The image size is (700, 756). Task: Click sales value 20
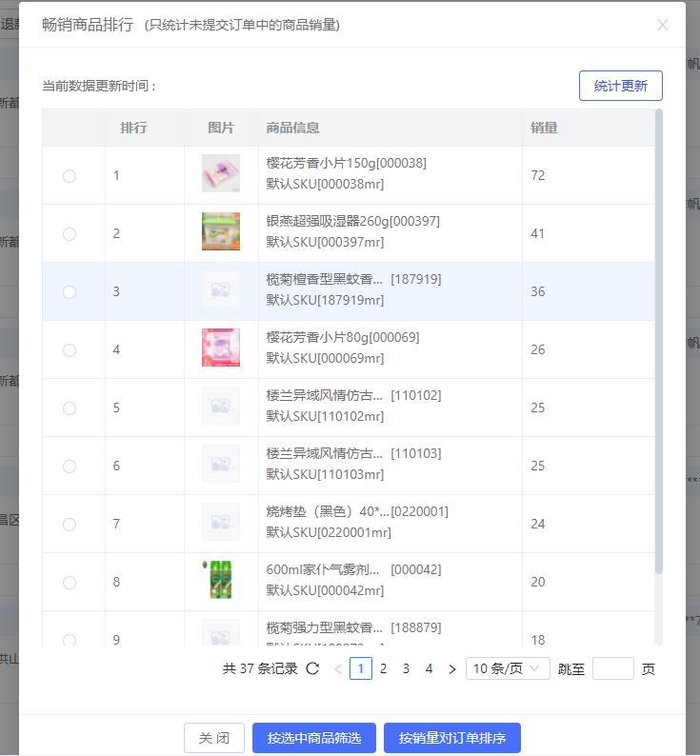(x=538, y=582)
